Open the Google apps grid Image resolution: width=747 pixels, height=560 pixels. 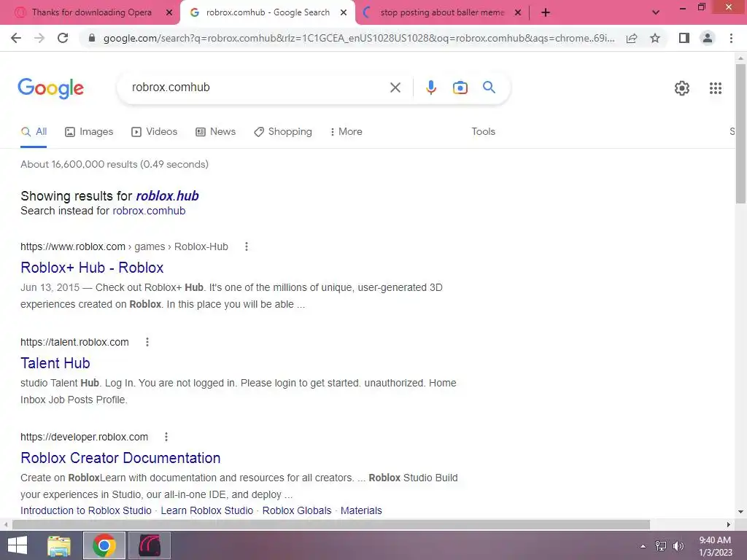[715, 88]
